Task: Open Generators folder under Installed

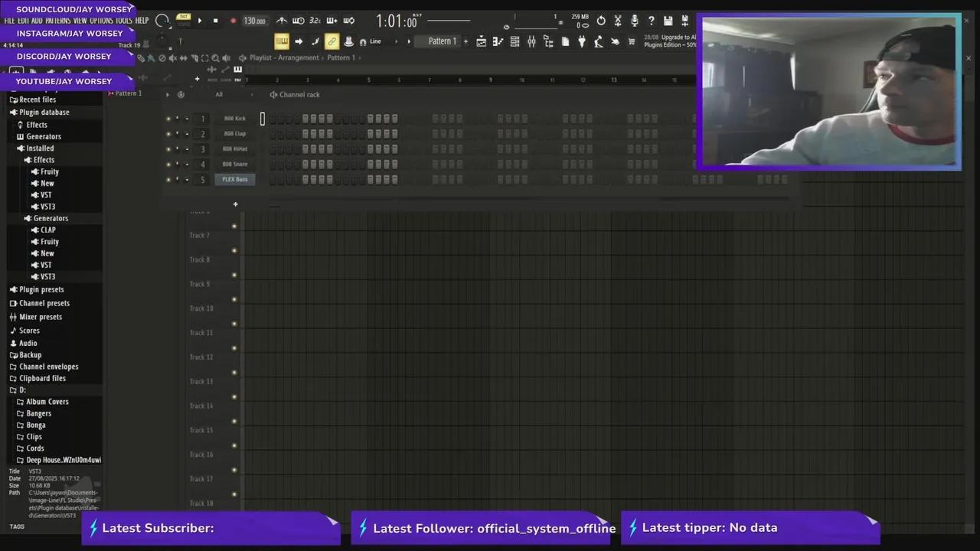Action: click(x=51, y=218)
